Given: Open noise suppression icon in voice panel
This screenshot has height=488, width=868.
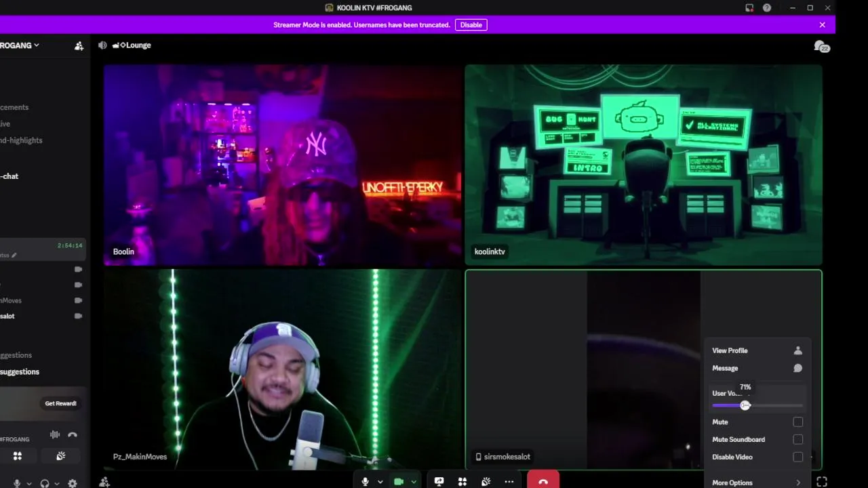Looking at the screenshot, I should (55, 434).
